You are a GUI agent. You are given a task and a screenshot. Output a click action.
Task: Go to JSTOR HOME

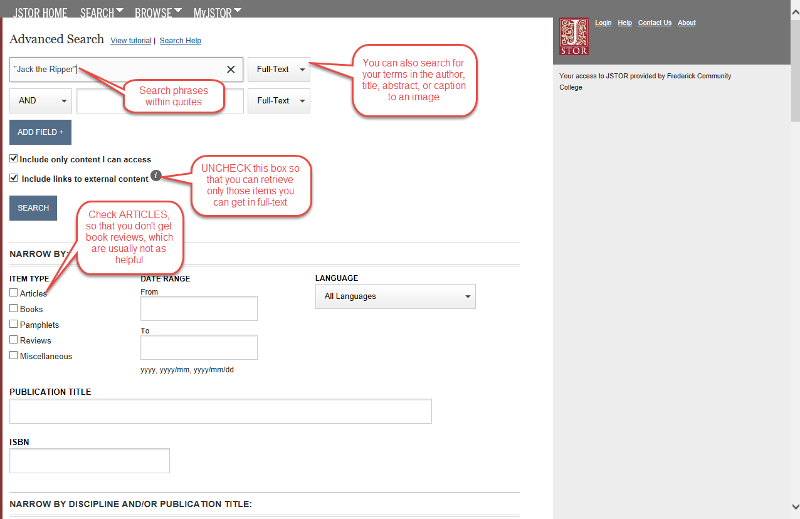point(40,12)
